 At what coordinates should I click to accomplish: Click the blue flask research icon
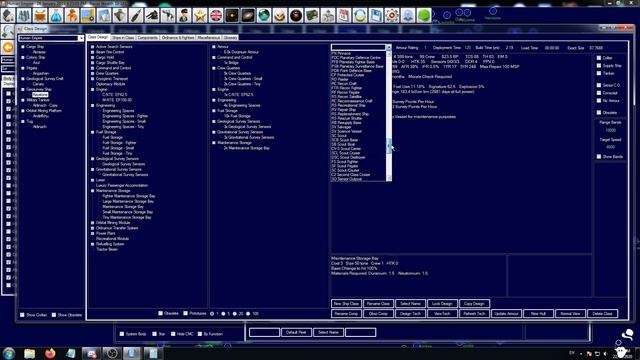tap(56, 16)
